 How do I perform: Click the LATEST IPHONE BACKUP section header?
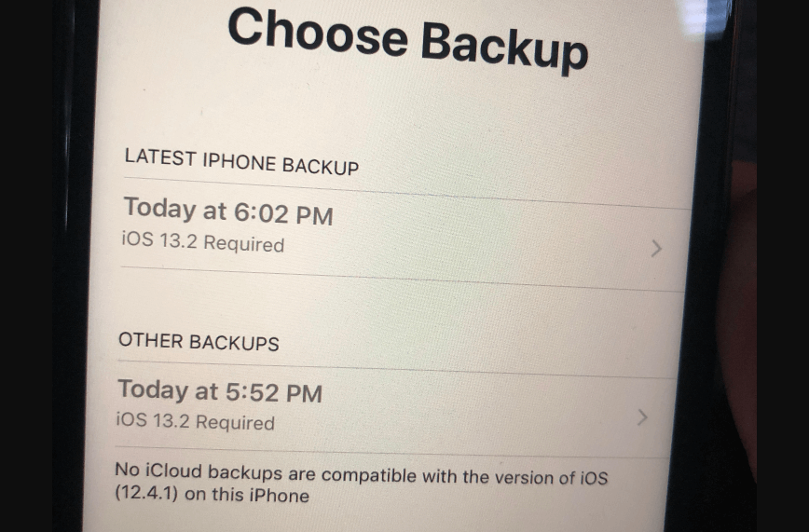pyautogui.click(x=241, y=162)
